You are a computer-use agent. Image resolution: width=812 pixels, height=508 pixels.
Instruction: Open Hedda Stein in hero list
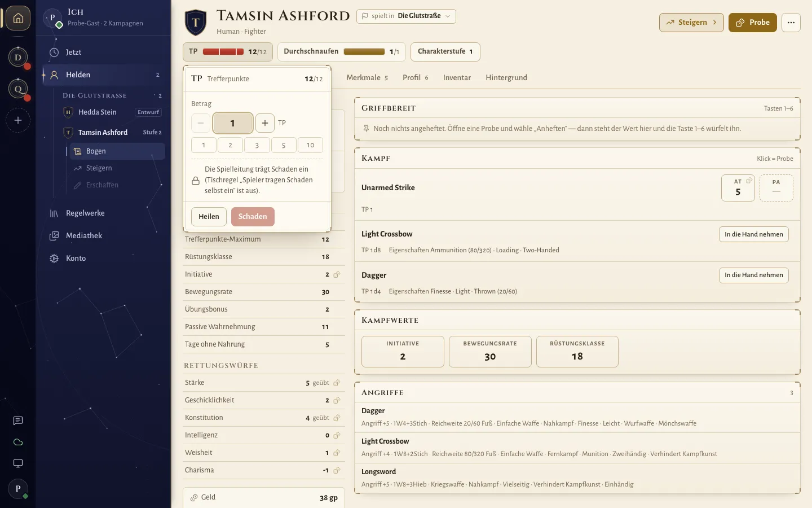pyautogui.click(x=112, y=112)
